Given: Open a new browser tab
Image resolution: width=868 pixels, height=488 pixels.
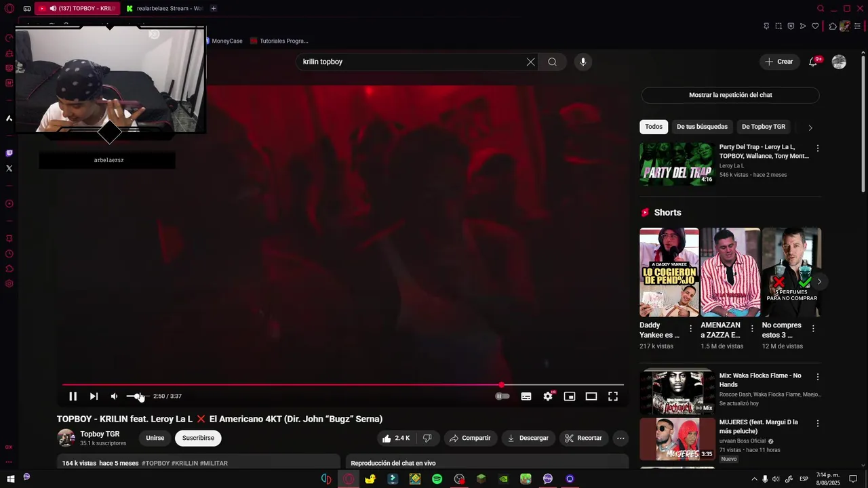Looking at the screenshot, I should [x=214, y=8].
